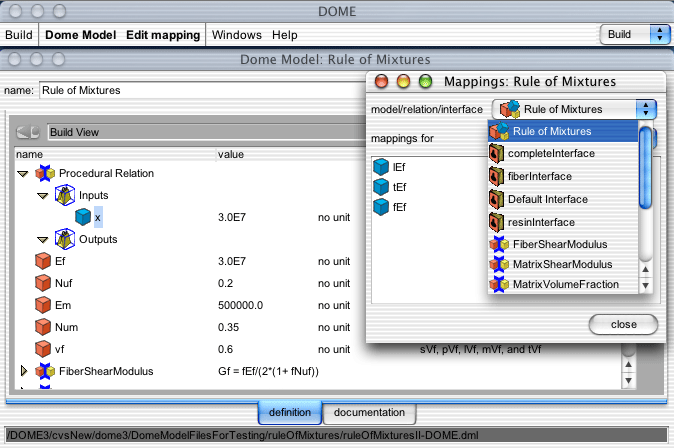The width and height of the screenshot is (674, 448).
Task: Choose resinInterface from the dropdown list
Action: (x=563, y=222)
